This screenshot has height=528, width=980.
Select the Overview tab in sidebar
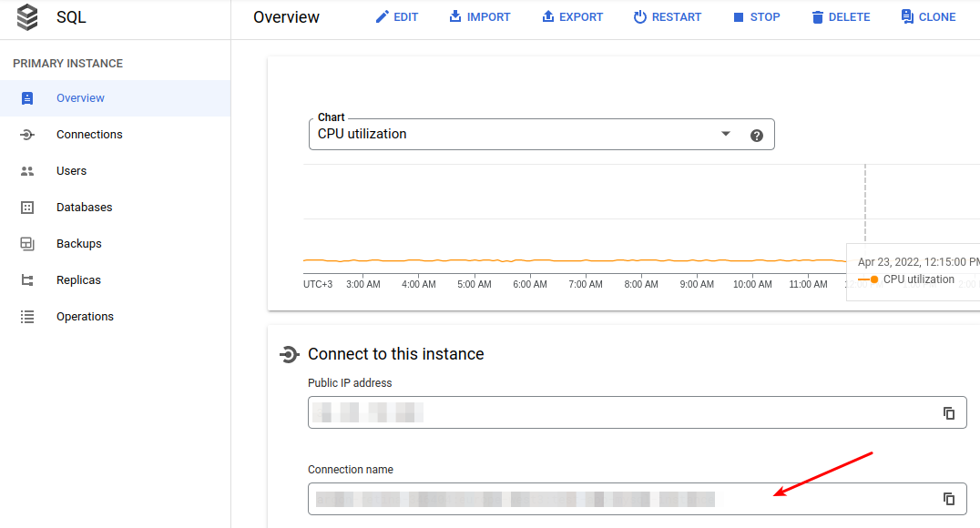[80, 97]
